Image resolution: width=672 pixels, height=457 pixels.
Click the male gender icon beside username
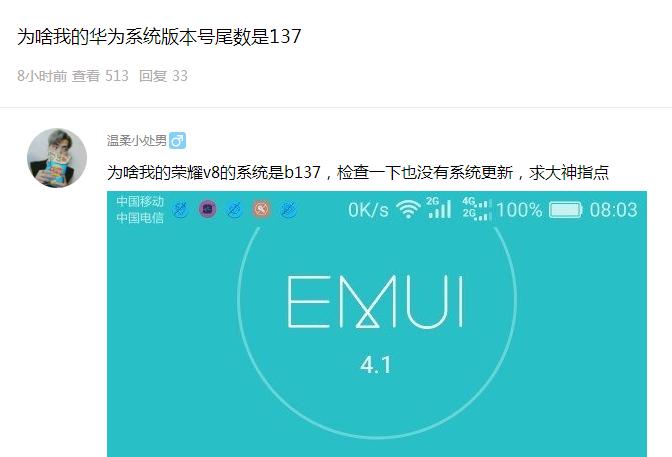(177, 141)
